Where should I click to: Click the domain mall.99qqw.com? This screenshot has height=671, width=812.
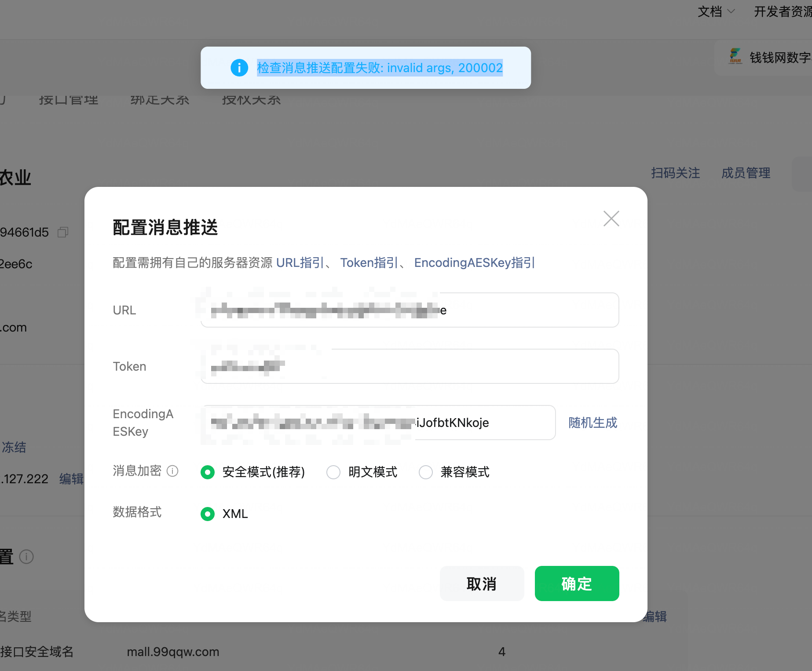[x=173, y=652]
